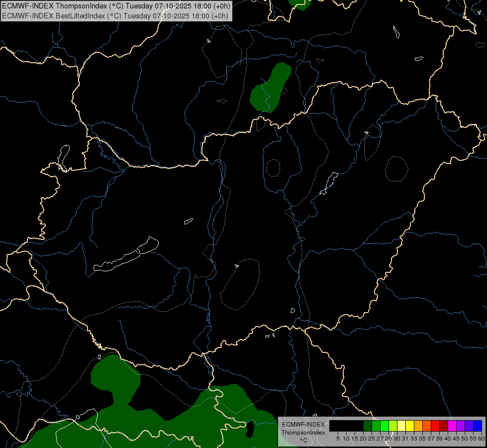Click the BestLiftedIndex title line at top

(115, 15)
